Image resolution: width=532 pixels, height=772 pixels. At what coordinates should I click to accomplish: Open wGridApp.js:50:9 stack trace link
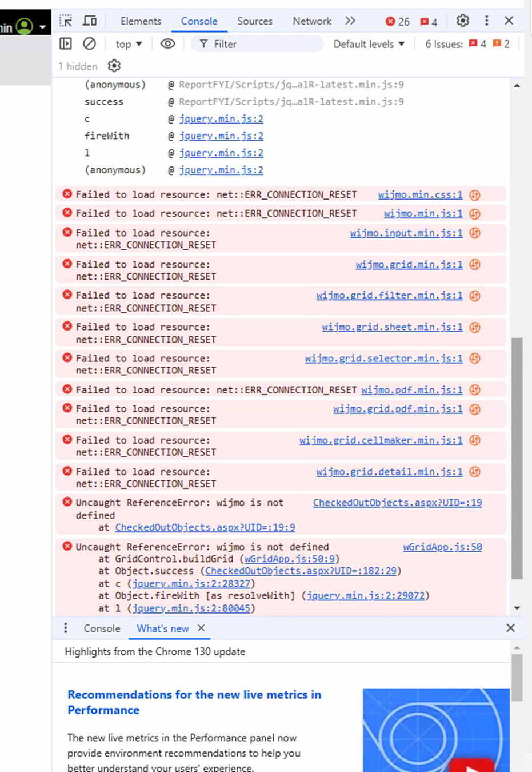click(290, 559)
